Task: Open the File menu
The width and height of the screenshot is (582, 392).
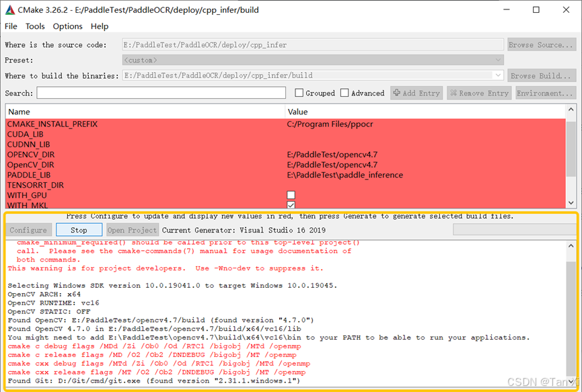Action: click(x=11, y=26)
